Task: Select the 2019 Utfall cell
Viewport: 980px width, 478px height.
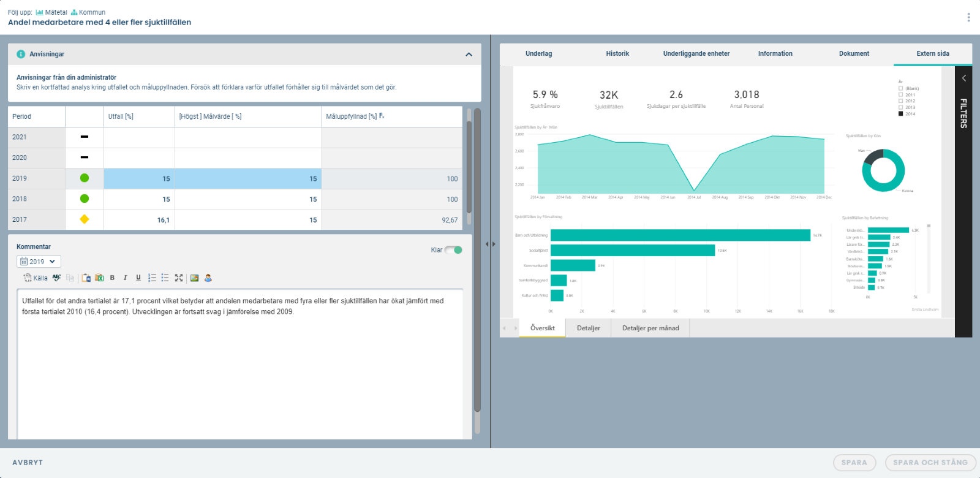Action: (x=139, y=179)
